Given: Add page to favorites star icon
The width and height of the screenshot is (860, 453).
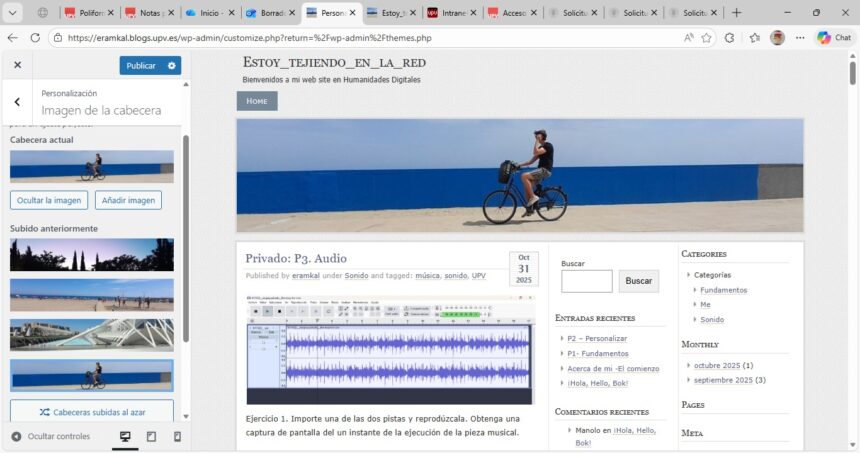Looking at the screenshot, I should pyautogui.click(x=706, y=38).
